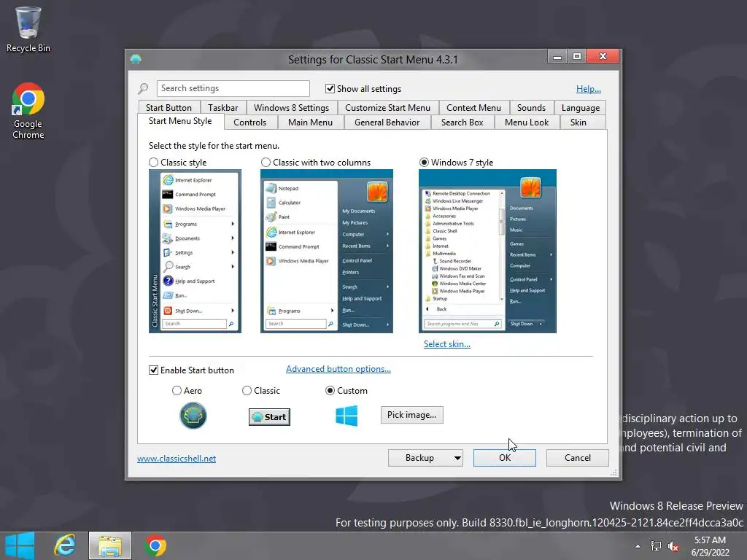Open the Menu Look tab
Viewport: 747px width, 560px height.
point(527,122)
